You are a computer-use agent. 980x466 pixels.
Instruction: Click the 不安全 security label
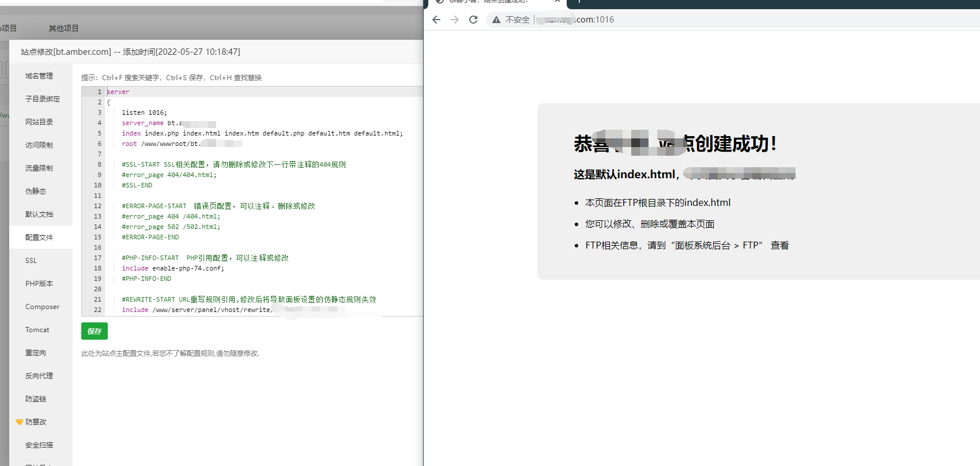518,20
